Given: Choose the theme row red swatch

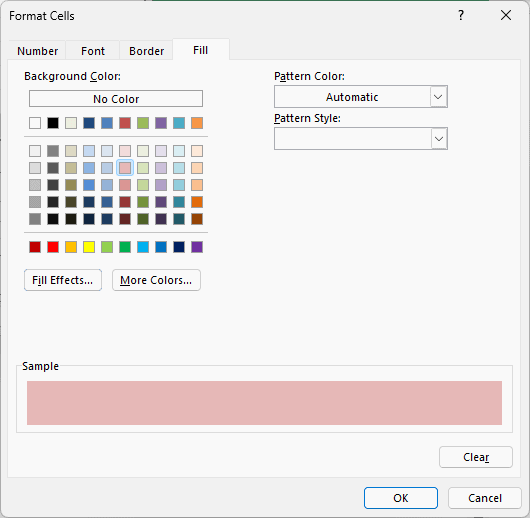Looking at the screenshot, I should pos(125,123).
